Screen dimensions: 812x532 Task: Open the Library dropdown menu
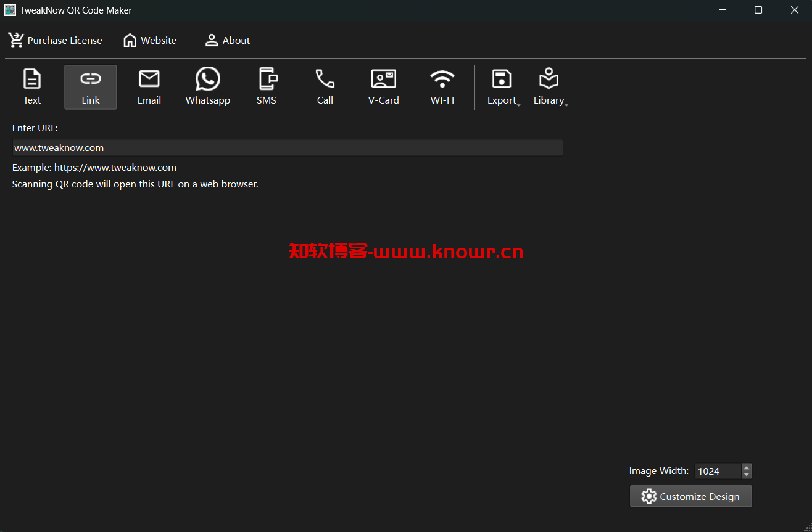tap(549, 87)
